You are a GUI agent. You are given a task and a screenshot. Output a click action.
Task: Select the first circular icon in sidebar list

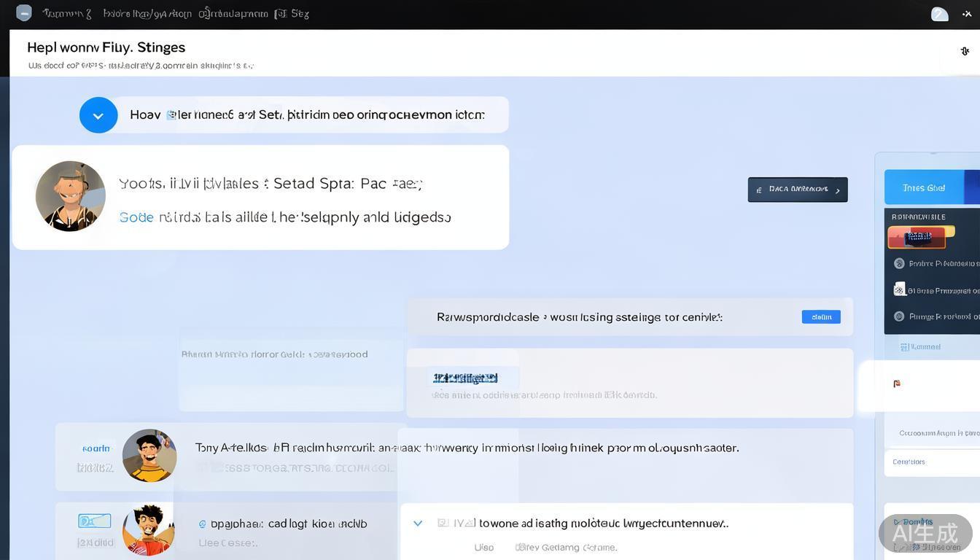pyautogui.click(x=899, y=263)
